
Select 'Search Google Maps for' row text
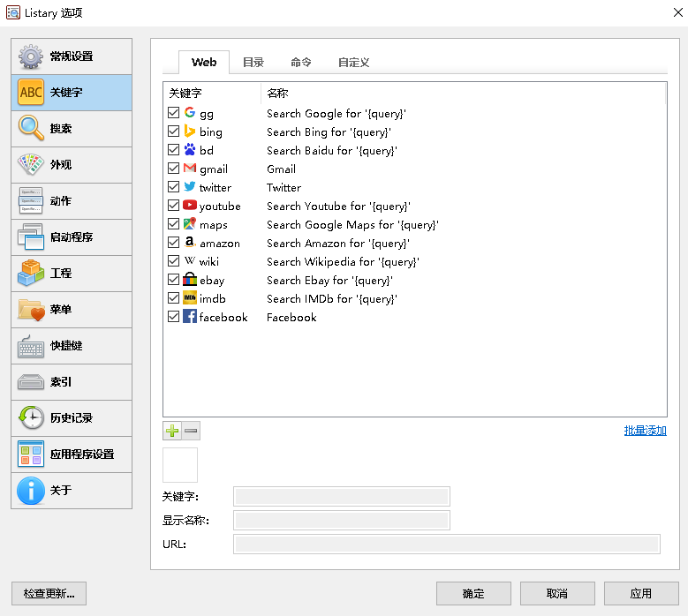(x=330, y=224)
